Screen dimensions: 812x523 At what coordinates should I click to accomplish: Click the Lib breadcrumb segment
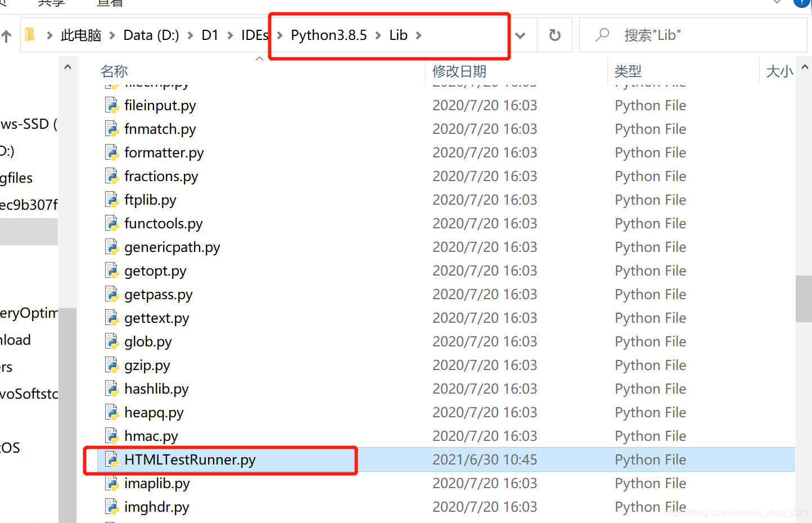pos(398,35)
